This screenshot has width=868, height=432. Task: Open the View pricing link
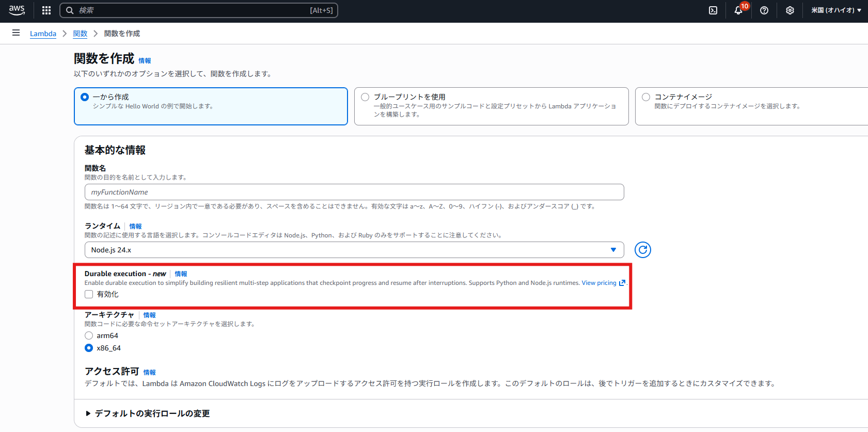(599, 283)
